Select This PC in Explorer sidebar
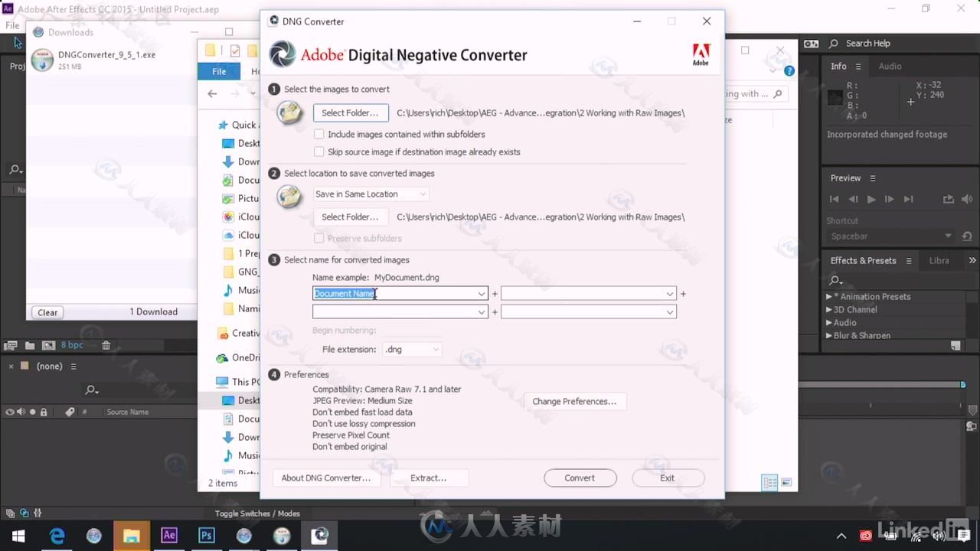Image resolution: width=980 pixels, height=551 pixels. [238, 381]
